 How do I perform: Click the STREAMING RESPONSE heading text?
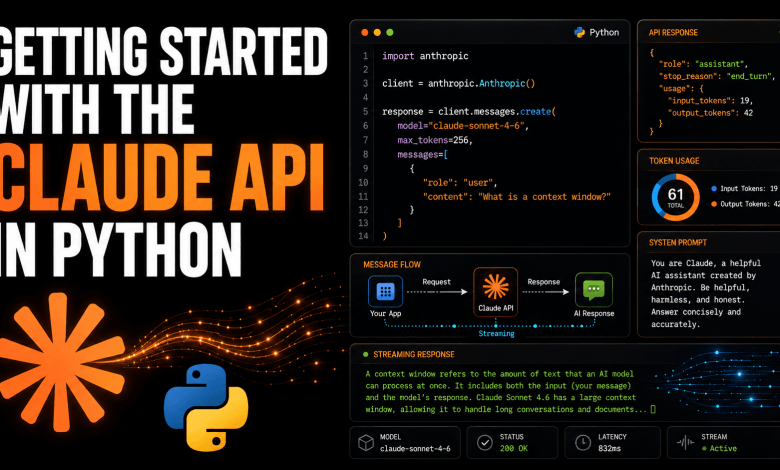pyautogui.click(x=414, y=355)
